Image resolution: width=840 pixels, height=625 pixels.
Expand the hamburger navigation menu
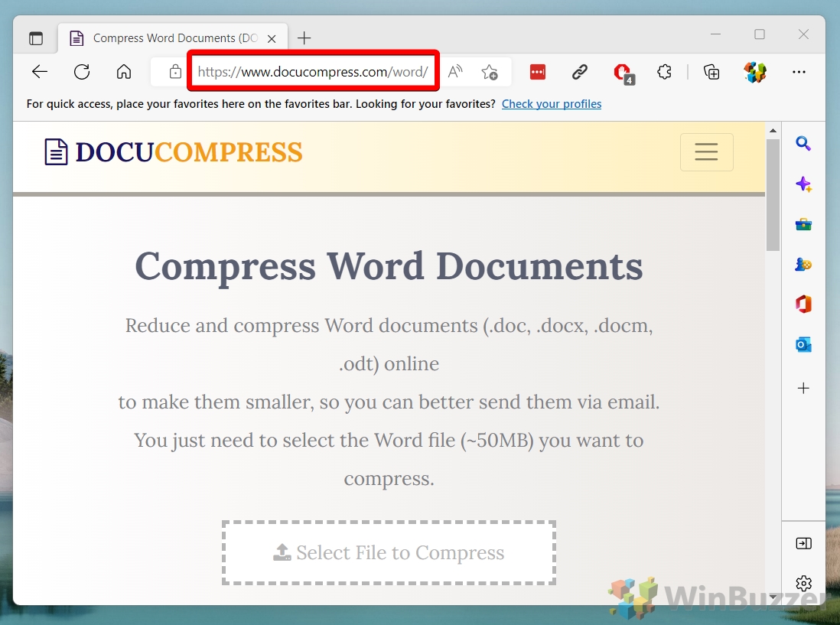707,152
